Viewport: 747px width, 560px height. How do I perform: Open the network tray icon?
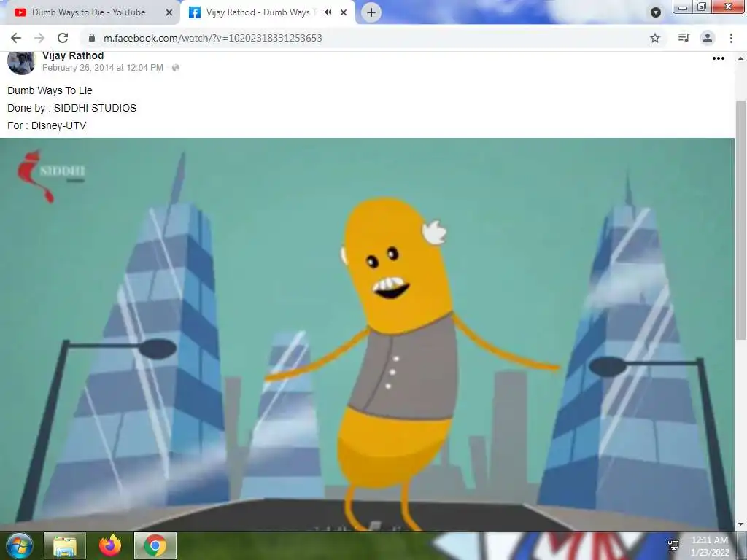tap(673, 545)
